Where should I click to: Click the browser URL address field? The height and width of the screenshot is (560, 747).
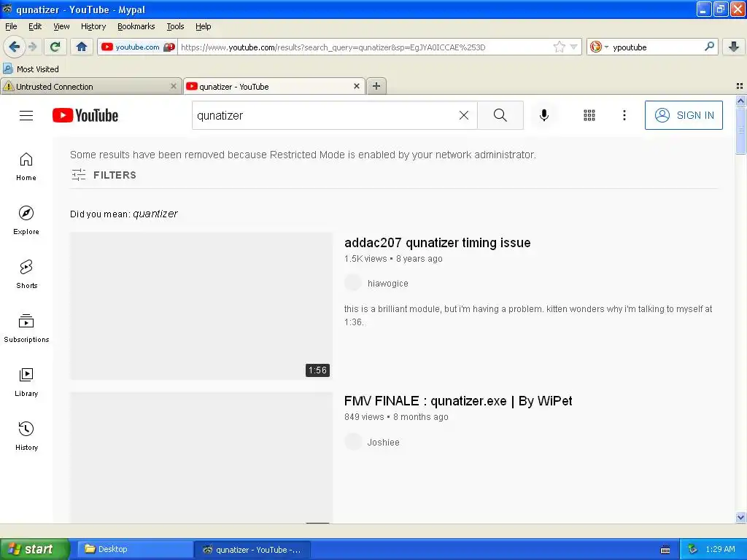[x=365, y=47]
